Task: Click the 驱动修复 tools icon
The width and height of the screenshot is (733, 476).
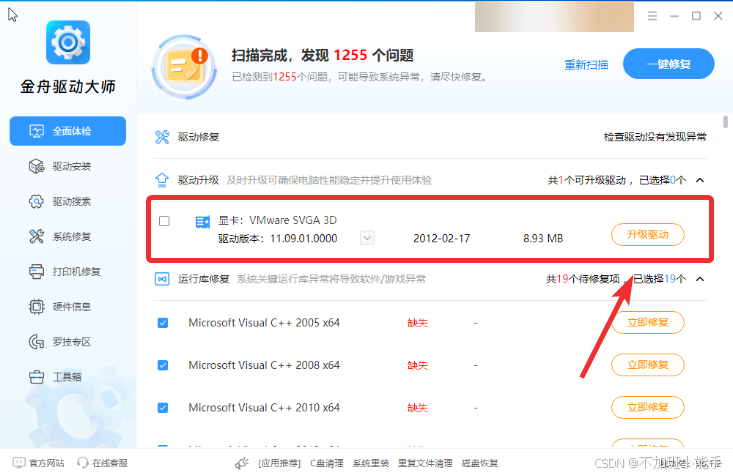Action: [162, 137]
